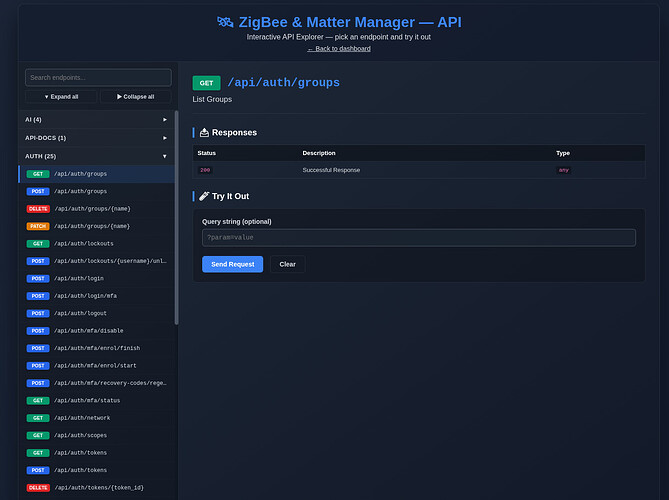Click the sidebar scrollbar thumb
The width and height of the screenshot is (669, 500).
pos(177,218)
